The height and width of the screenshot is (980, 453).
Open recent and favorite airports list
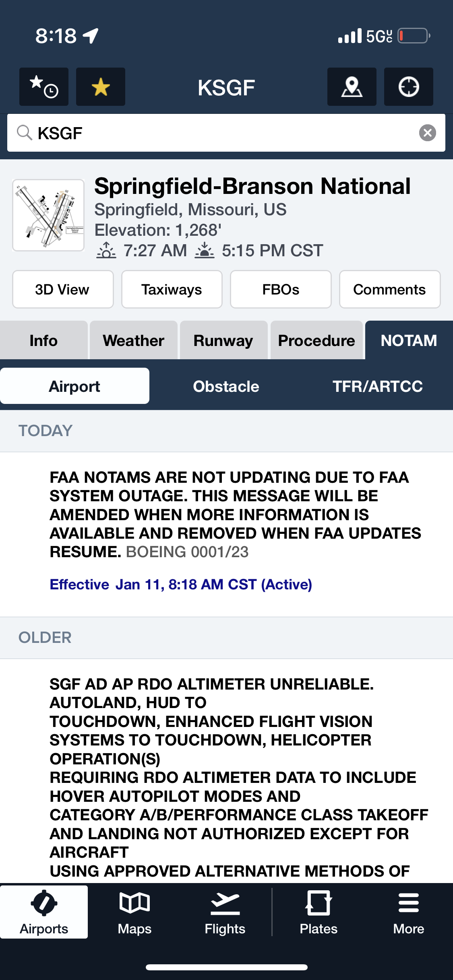pos(44,87)
